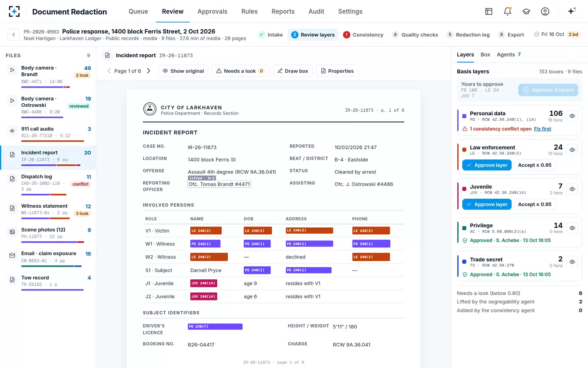
Task: Select the 911 call audio waveform icon
Action: [x=12, y=131]
